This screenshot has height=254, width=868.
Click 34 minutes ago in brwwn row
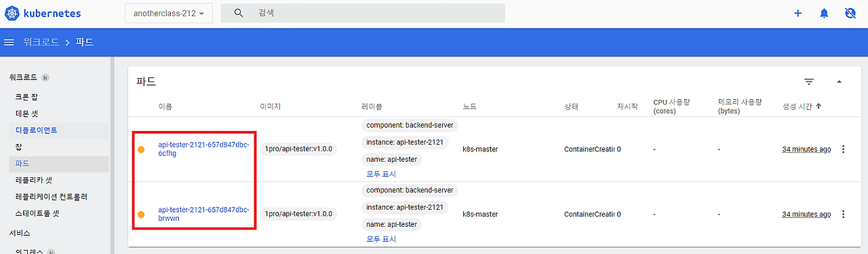(806, 214)
